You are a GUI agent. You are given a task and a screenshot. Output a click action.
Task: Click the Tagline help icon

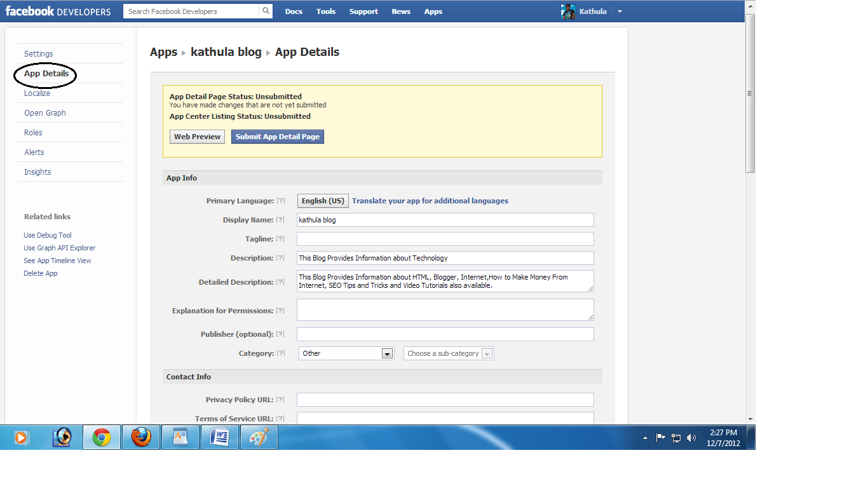click(x=281, y=238)
